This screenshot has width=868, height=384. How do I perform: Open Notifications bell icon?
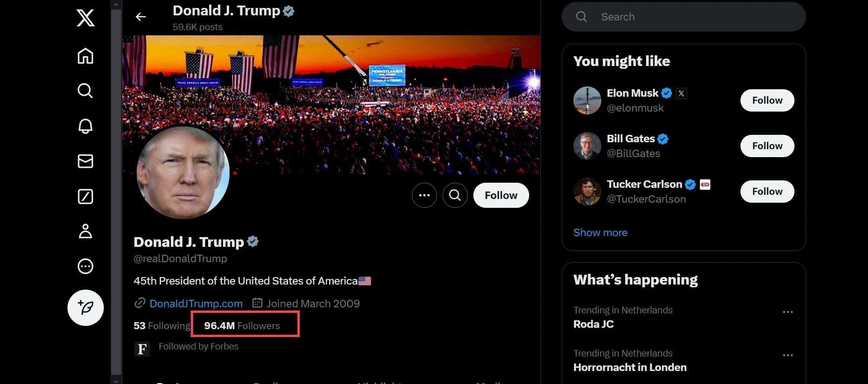85,126
